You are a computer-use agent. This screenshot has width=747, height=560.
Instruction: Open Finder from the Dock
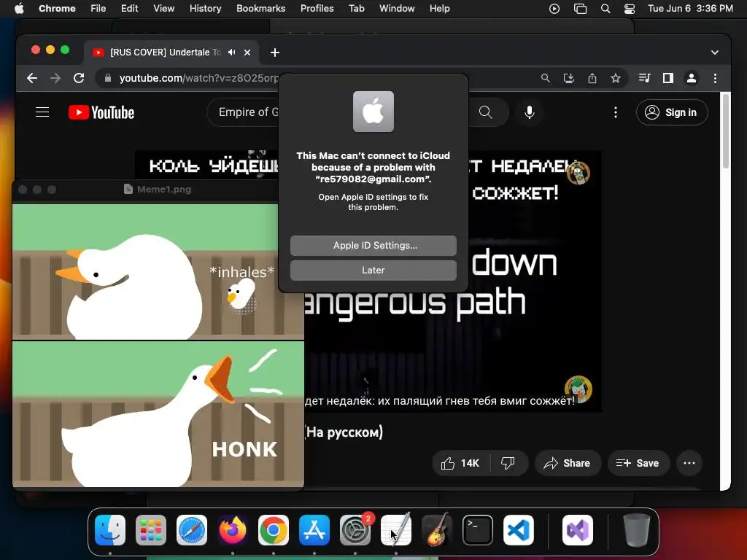(110, 530)
